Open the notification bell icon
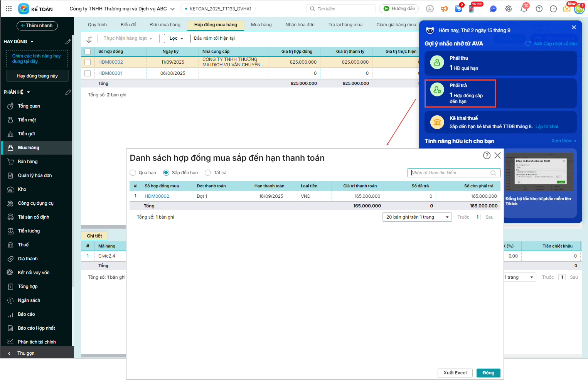 point(524,8)
